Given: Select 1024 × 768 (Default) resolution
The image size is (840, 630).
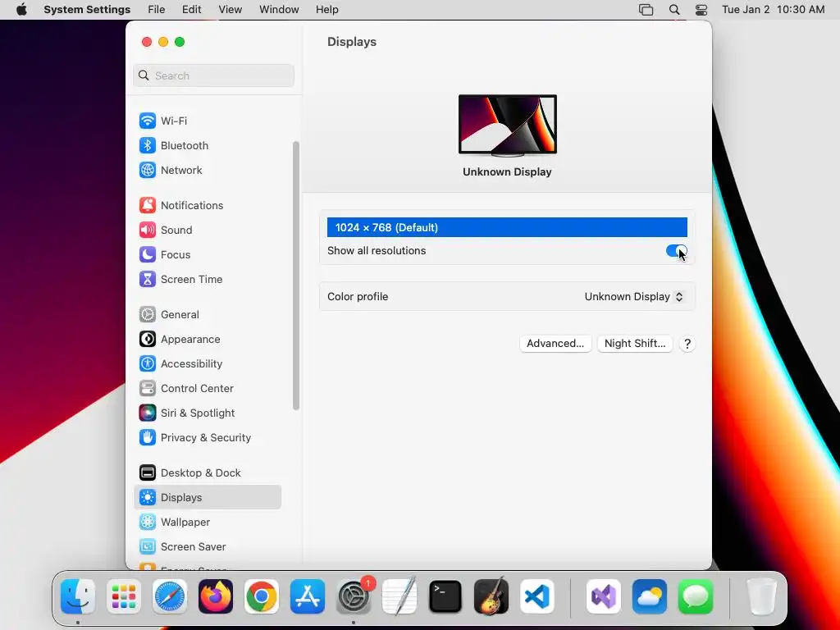Looking at the screenshot, I should tap(507, 227).
